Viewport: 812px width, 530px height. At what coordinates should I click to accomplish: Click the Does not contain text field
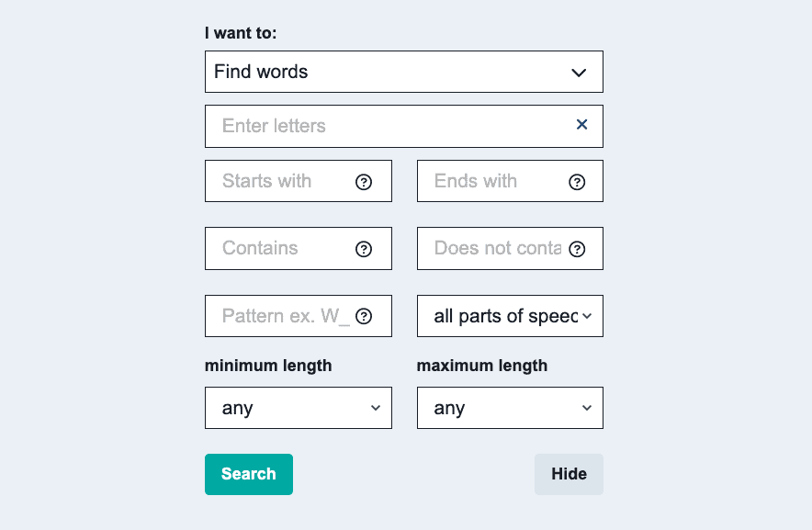tap(491, 248)
